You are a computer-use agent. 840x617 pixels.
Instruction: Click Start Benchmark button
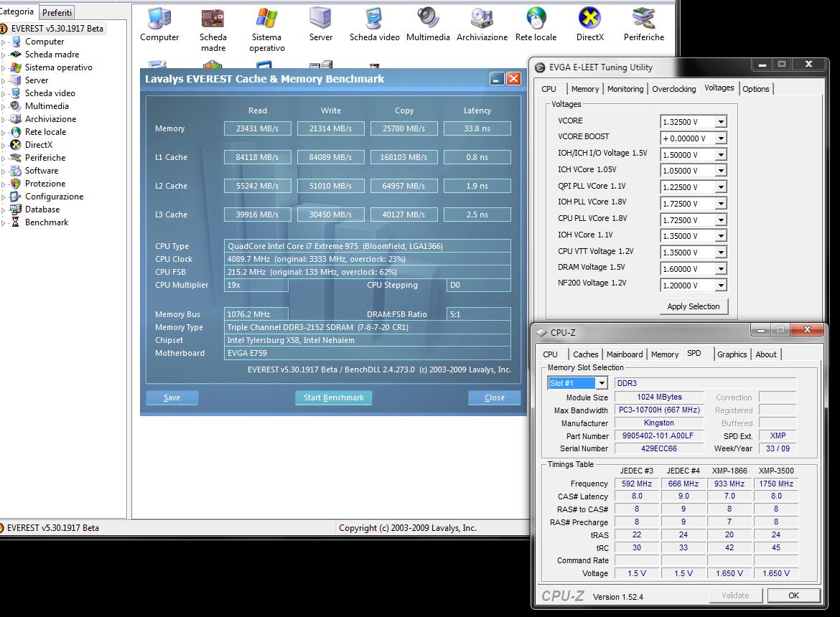334,397
